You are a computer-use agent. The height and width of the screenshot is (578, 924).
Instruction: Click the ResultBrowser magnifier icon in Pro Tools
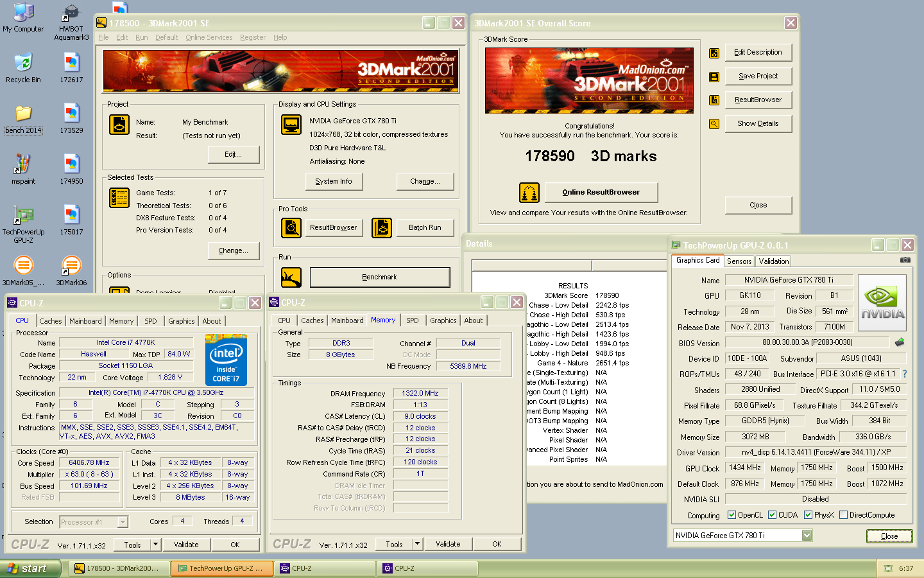[291, 228]
